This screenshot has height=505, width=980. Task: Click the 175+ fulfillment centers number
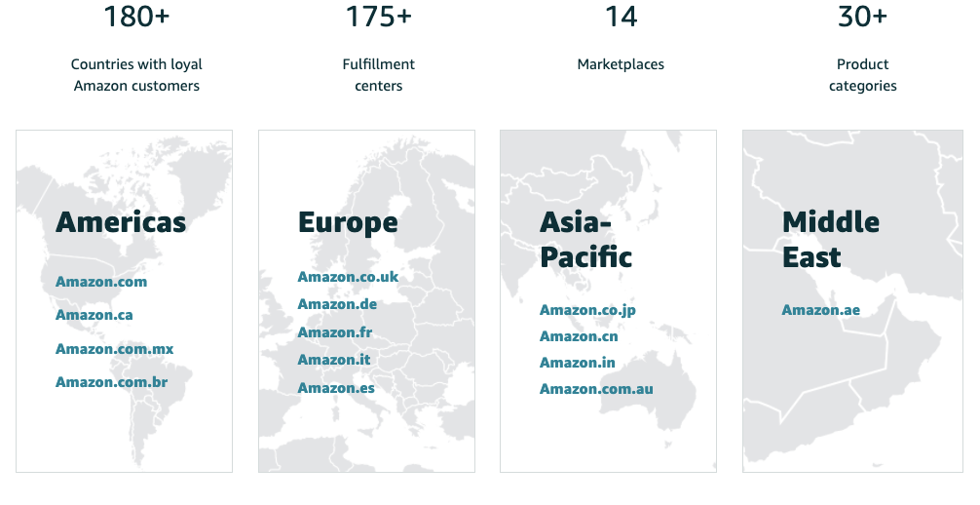coord(379,17)
